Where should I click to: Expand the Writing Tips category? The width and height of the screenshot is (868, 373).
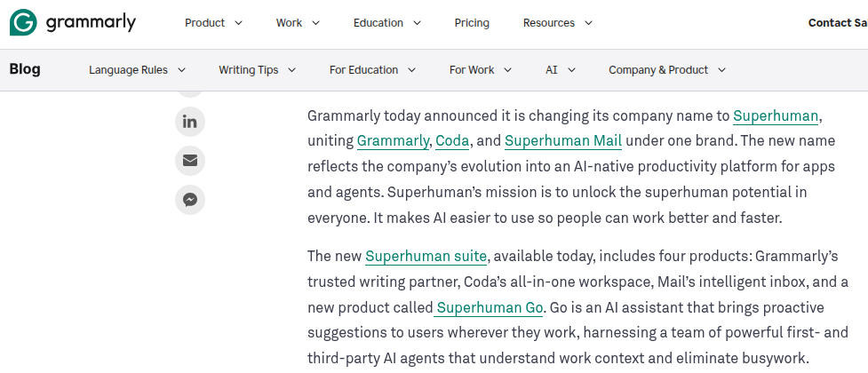tap(257, 70)
